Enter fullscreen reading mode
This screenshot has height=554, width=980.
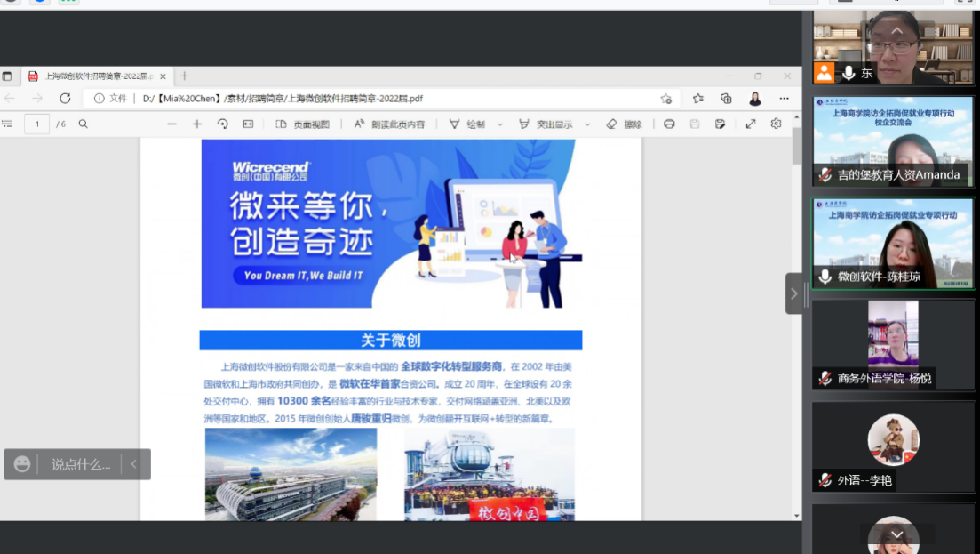(x=750, y=124)
